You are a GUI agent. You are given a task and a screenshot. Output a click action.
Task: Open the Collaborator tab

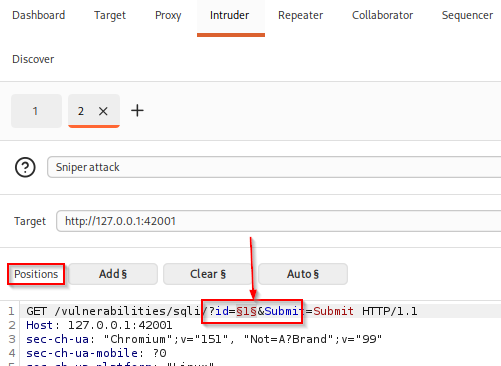click(x=382, y=15)
